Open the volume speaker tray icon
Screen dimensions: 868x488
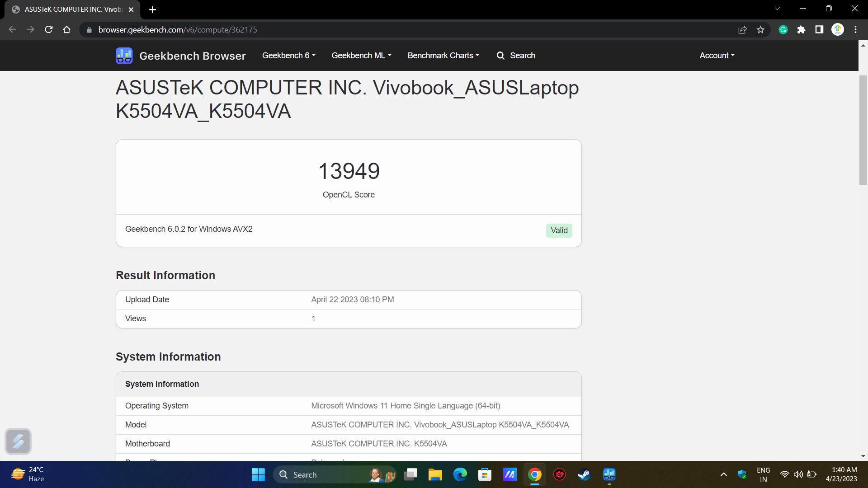798,474
